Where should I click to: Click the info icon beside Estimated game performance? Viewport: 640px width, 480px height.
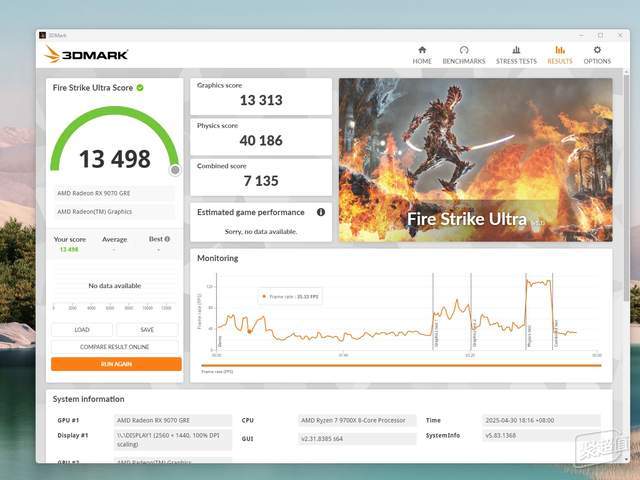click(x=321, y=212)
